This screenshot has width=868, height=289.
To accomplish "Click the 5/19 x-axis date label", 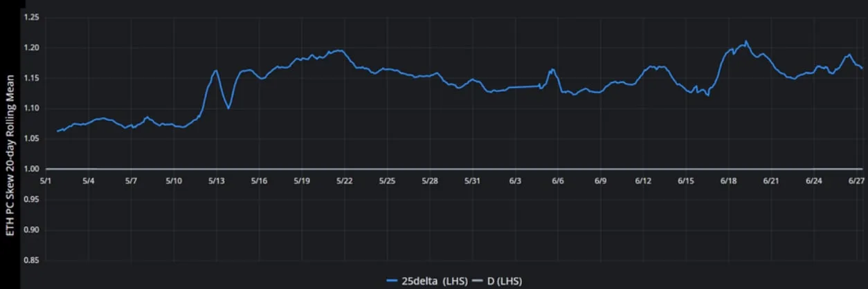I will point(302,180).
